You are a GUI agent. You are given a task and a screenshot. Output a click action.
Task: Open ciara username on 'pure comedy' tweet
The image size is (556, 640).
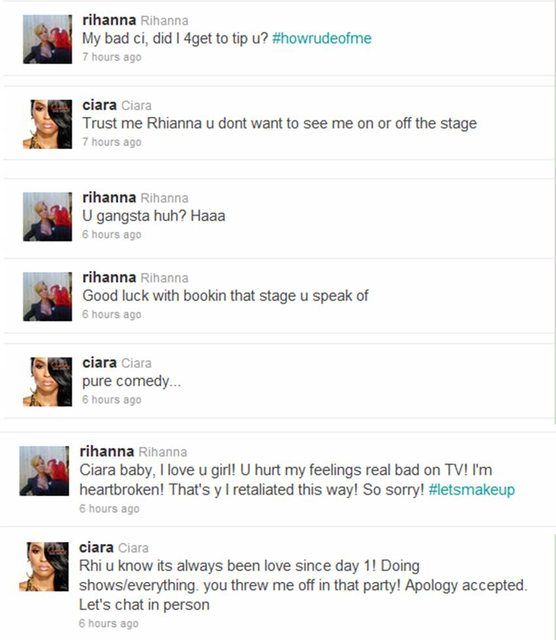100,363
